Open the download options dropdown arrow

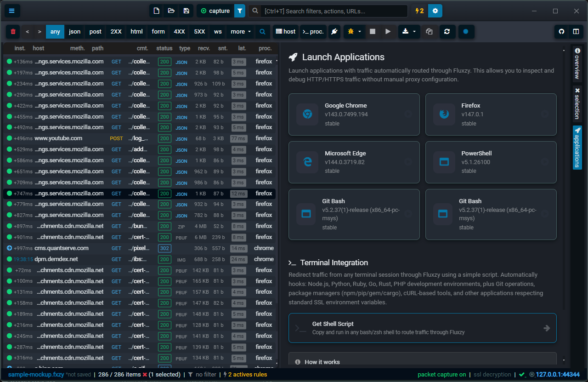point(415,31)
